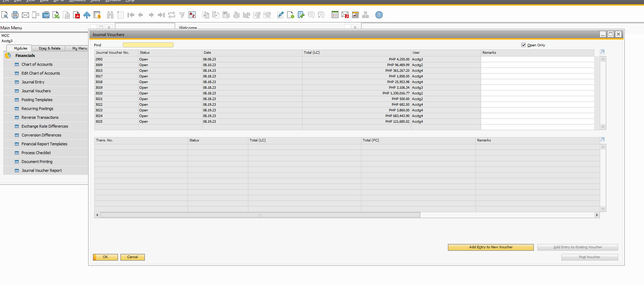Open the checklist calendar icon in toolbar
This screenshot has height=285, width=644.
(335, 15)
